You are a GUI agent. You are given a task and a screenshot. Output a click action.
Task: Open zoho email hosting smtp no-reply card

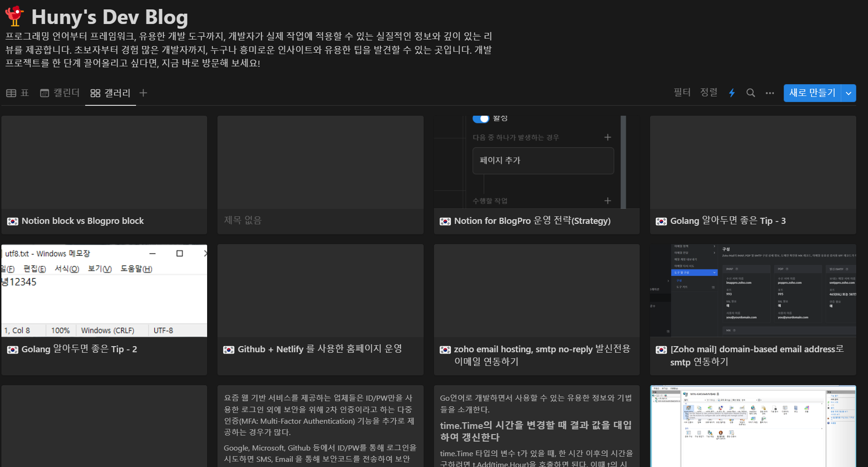[x=537, y=309]
